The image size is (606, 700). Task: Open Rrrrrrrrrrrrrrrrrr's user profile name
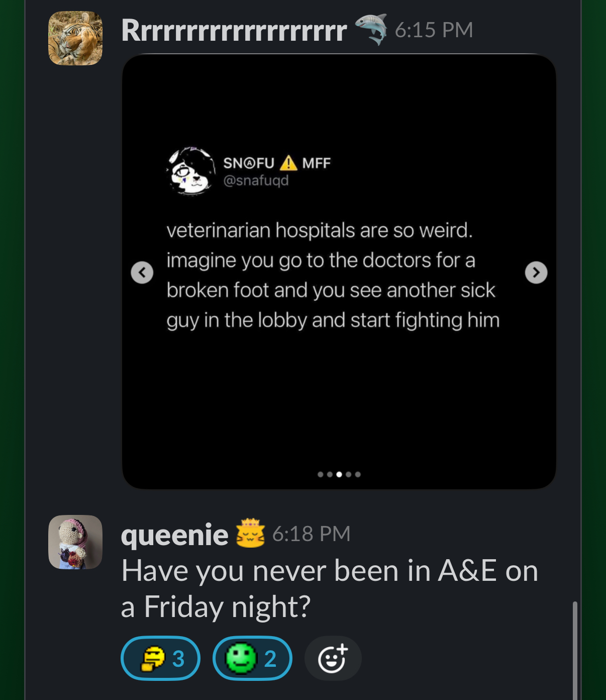click(234, 31)
